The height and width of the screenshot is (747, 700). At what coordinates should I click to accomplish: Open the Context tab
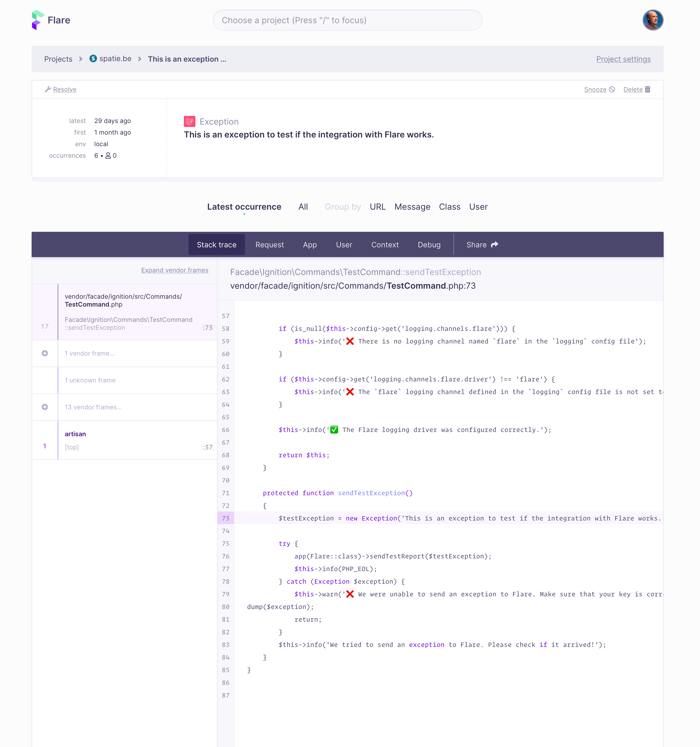(x=385, y=245)
